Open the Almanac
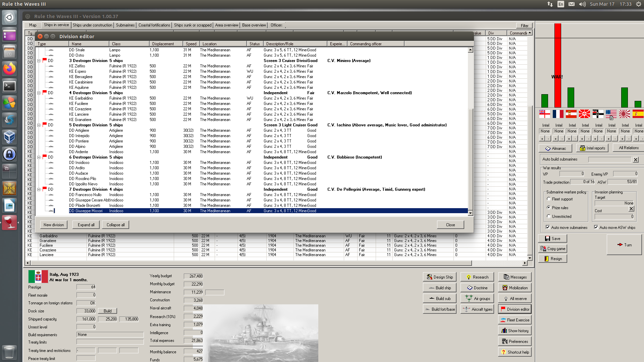This screenshot has width=644, height=362. pos(555,148)
